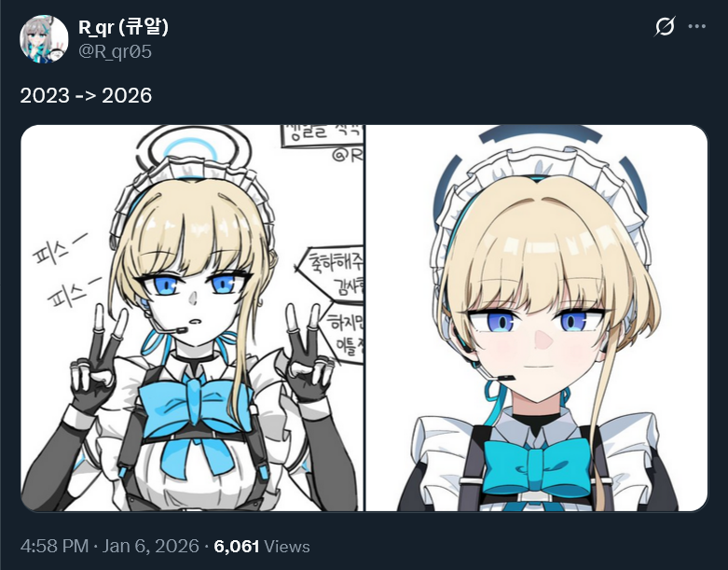Click the Grok explain-post icon

click(665, 26)
